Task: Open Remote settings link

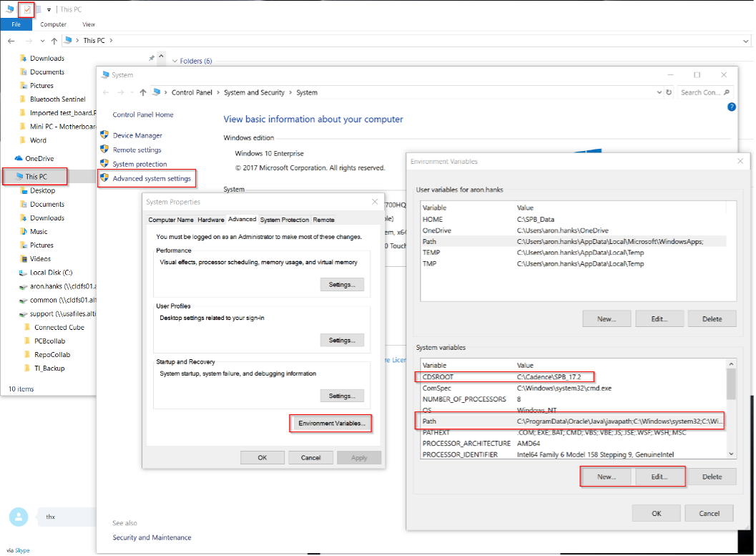Action: (137, 150)
